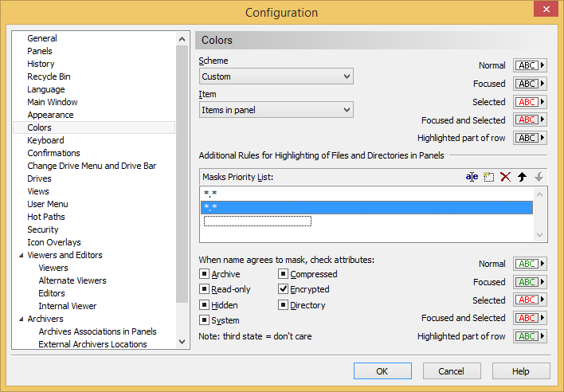The width and height of the screenshot is (564, 392).
Task: Select the first *.* mask in list
Action: (210, 194)
